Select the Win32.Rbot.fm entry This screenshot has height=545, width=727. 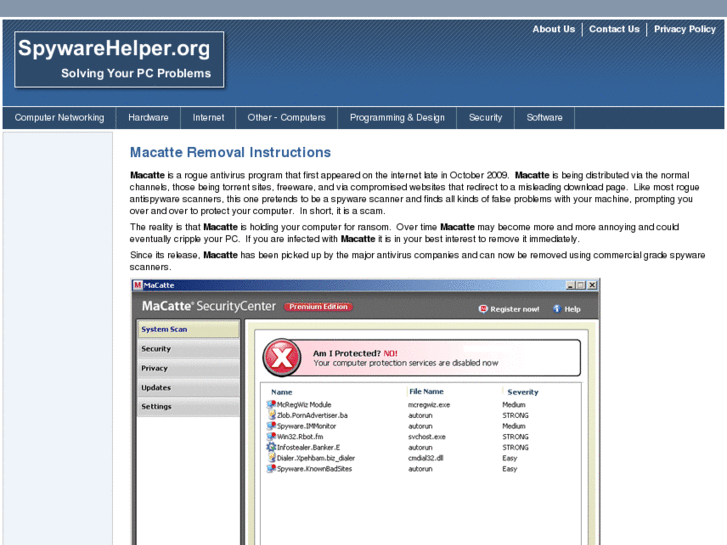coord(300,436)
